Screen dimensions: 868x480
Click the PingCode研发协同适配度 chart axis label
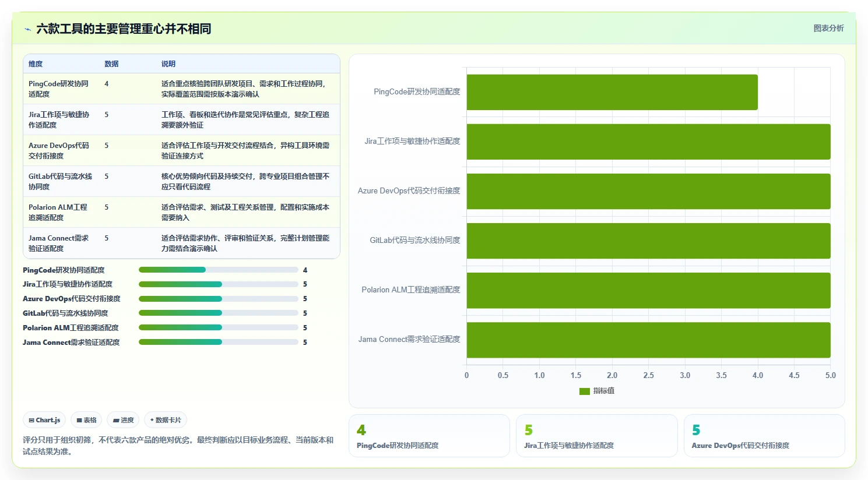pyautogui.click(x=417, y=92)
